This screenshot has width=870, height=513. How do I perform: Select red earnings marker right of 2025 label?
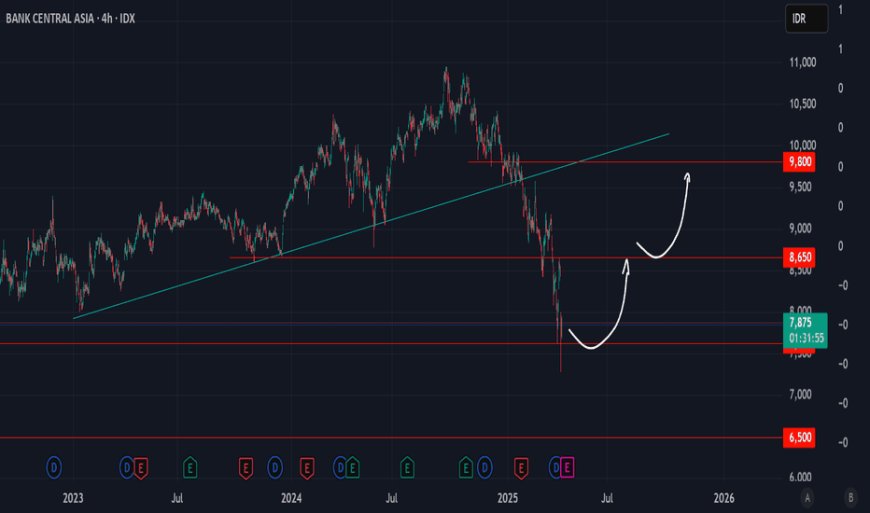[x=520, y=466]
